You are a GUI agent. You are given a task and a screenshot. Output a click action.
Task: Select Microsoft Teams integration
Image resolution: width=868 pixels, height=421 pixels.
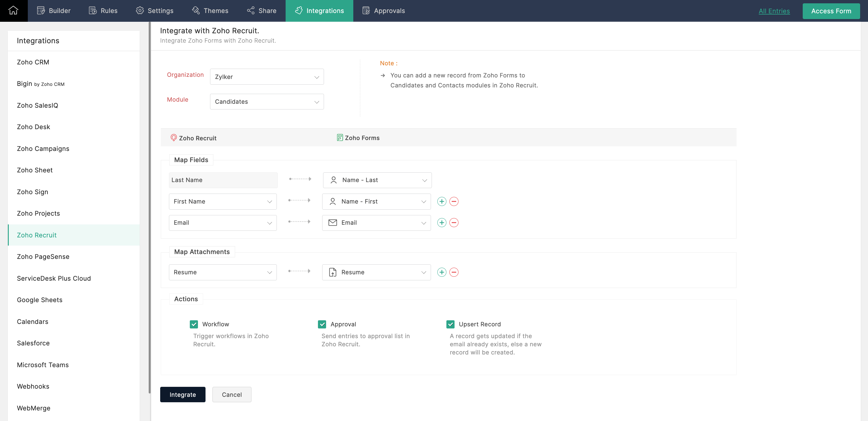click(x=74, y=365)
